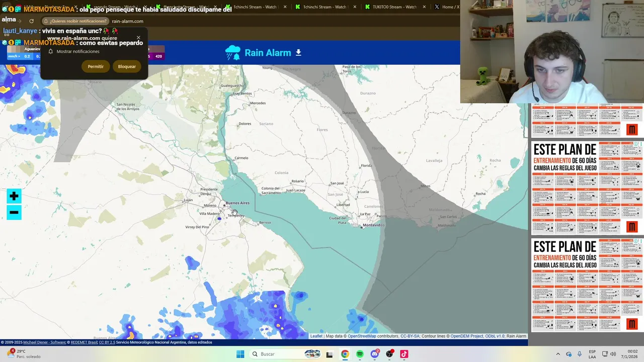Open the REDEMET Brasil link

84,342
